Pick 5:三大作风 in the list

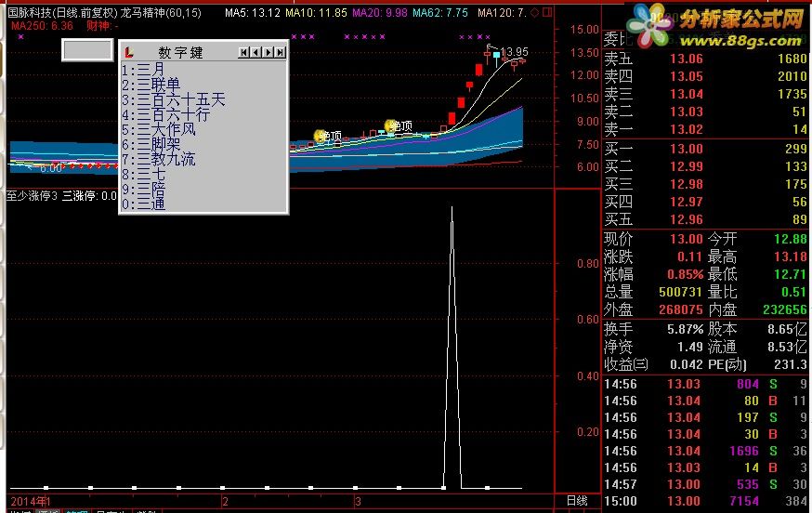pyautogui.click(x=159, y=129)
